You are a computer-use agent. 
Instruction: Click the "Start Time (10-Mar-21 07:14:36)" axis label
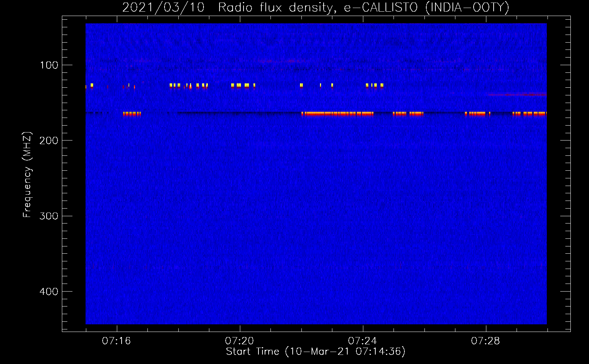316,352
